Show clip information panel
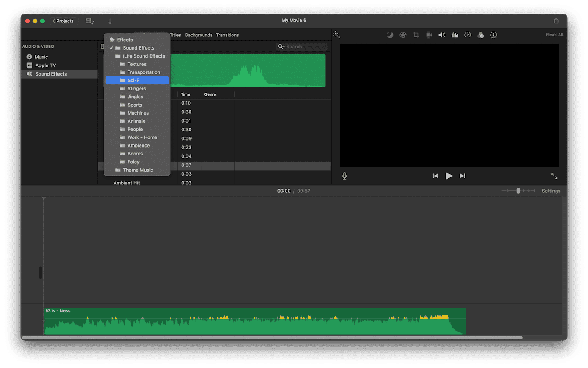Image resolution: width=588 pixels, height=368 pixels. [x=493, y=35]
